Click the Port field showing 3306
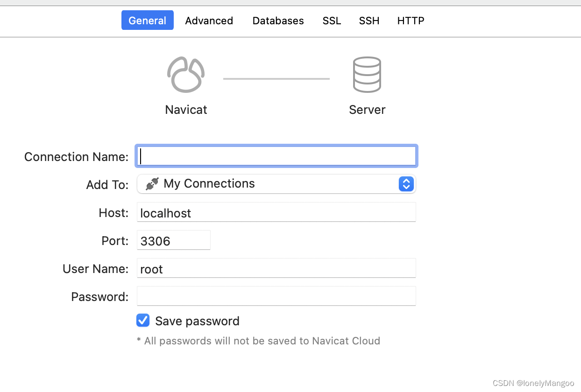581x392 pixels. pyautogui.click(x=173, y=240)
